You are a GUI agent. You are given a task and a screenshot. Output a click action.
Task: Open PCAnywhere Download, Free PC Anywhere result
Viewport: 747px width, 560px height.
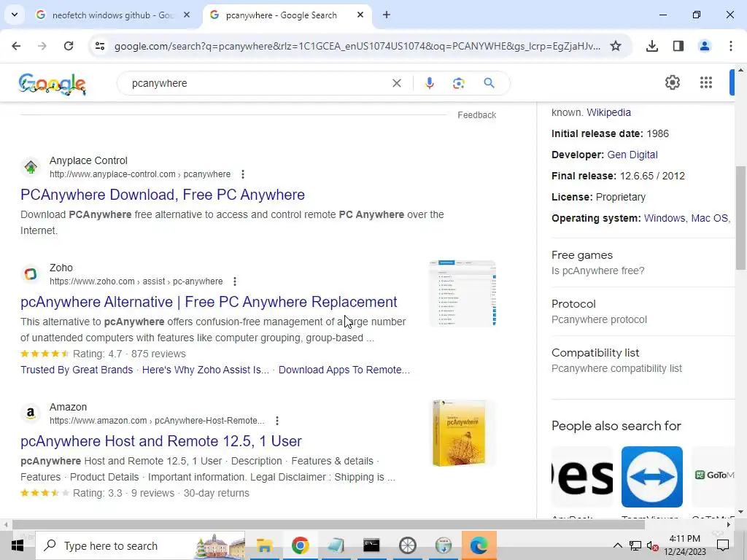[163, 195]
